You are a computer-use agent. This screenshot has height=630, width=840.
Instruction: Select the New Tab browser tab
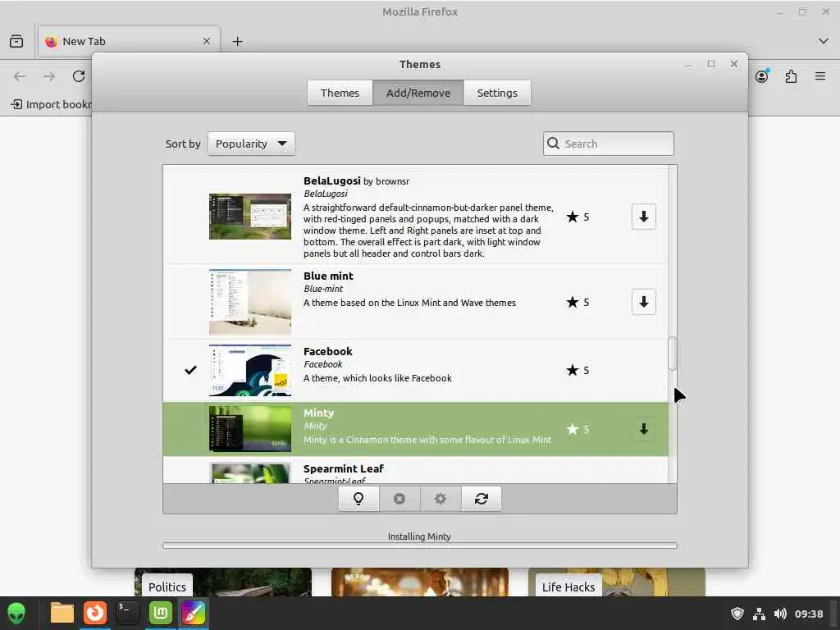click(129, 41)
